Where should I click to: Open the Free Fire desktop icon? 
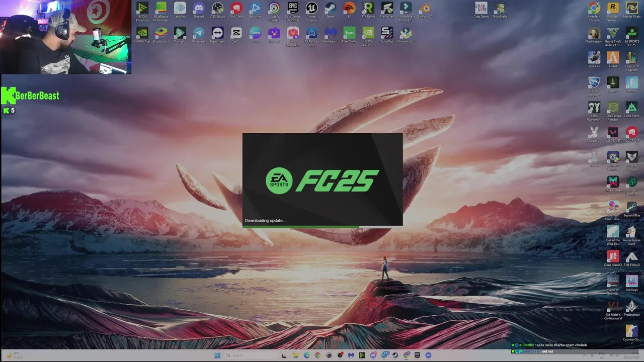594,60
